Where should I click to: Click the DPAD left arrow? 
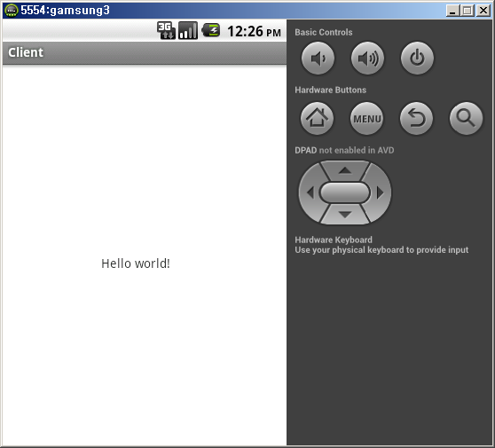pyautogui.click(x=310, y=193)
